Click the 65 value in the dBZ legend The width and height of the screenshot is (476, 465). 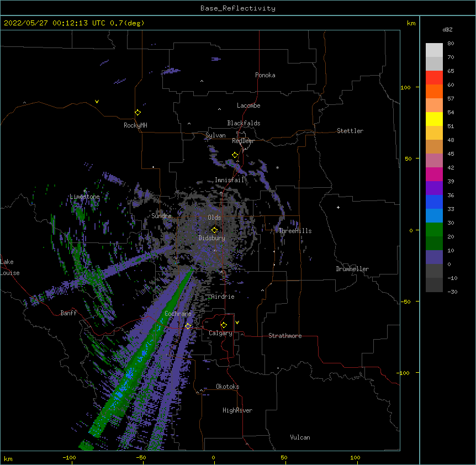451,71
